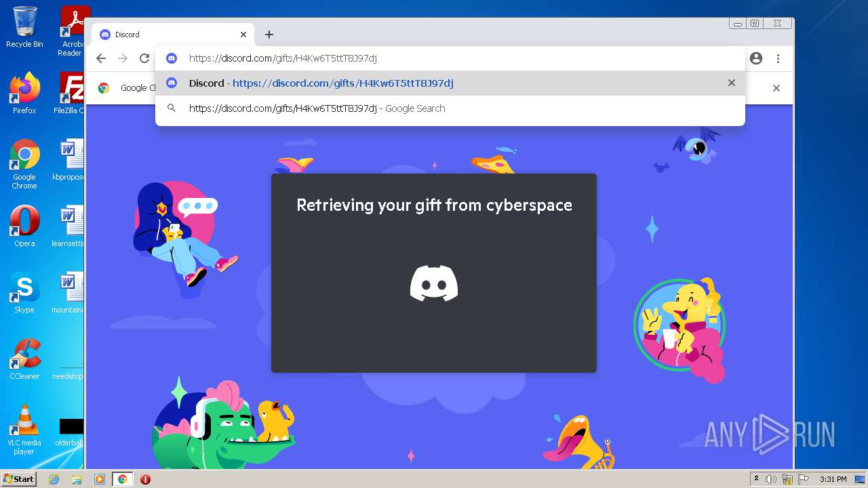This screenshot has height=488, width=868.
Task: Open a new Chrome tab
Action: [x=269, y=35]
